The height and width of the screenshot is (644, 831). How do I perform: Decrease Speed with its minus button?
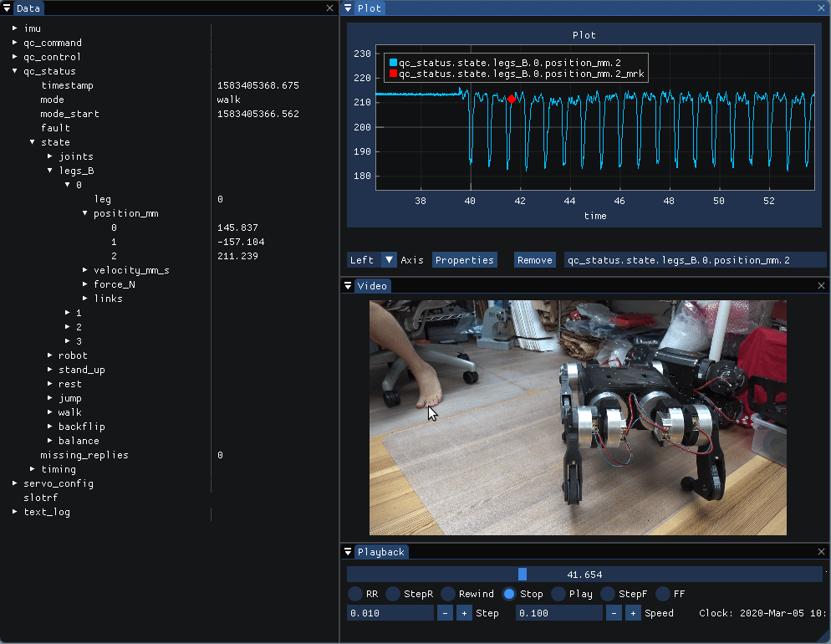(x=614, y=613)
